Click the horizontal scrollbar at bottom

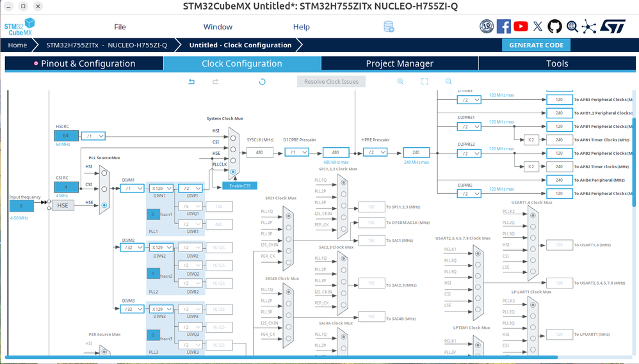pos(281,358)
